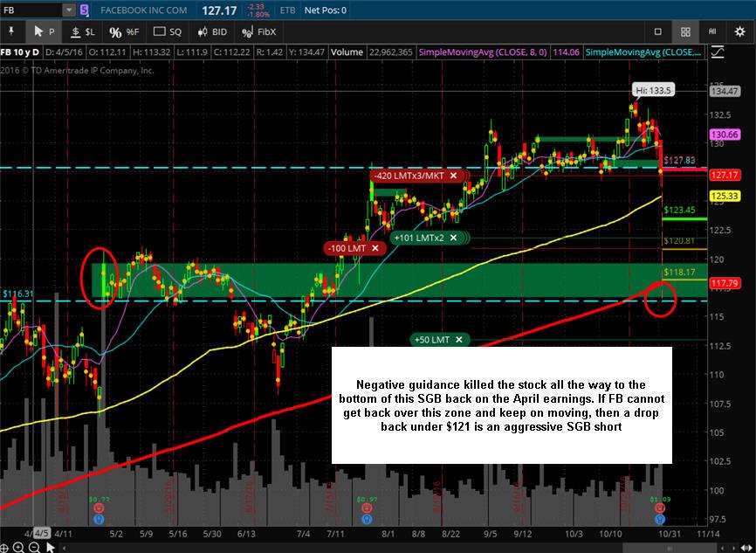Click the $116.31 price level label
Screen dimensions: 756x553
[18, 294]
